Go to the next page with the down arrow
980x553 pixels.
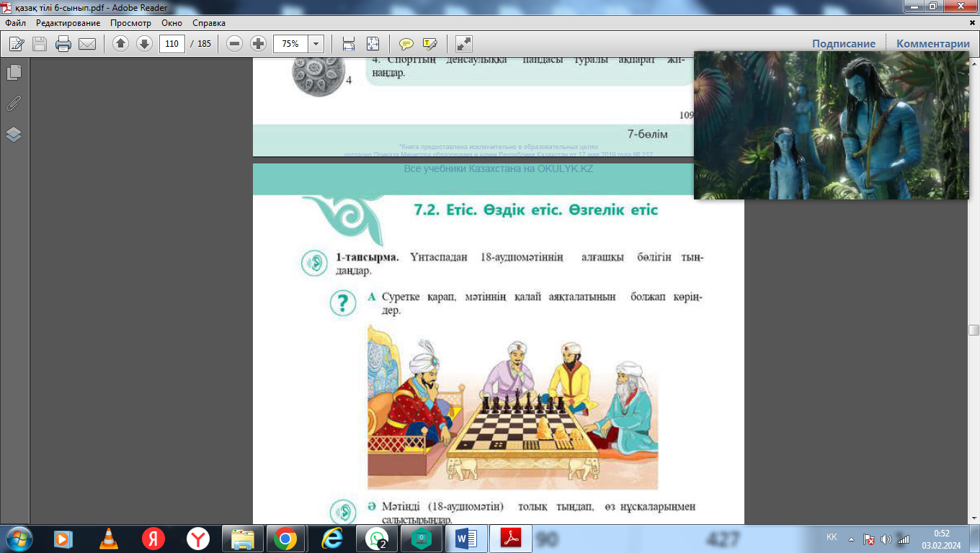click(144, 44)
